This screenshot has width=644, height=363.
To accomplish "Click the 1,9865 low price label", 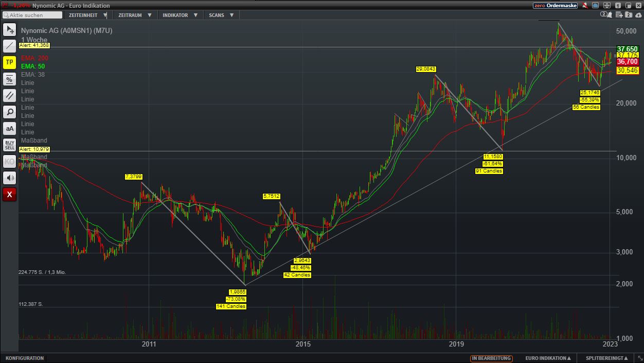I will [237, 292].
